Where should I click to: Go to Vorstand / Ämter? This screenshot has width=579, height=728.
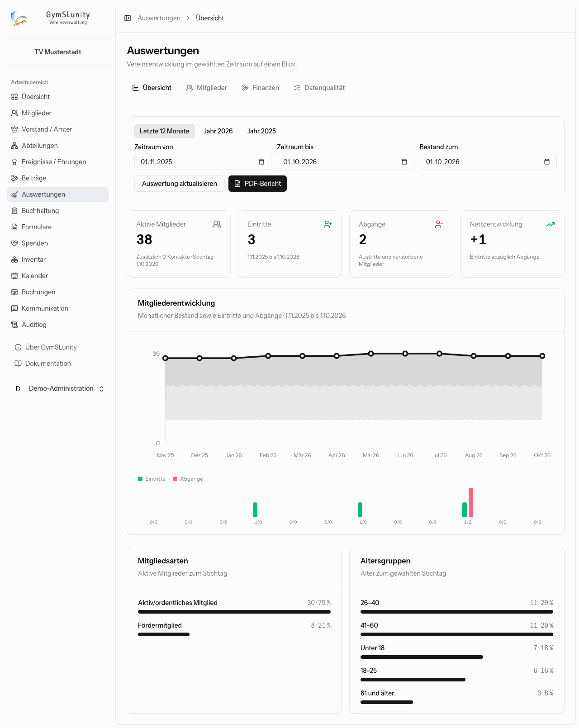tap(58, 129)
